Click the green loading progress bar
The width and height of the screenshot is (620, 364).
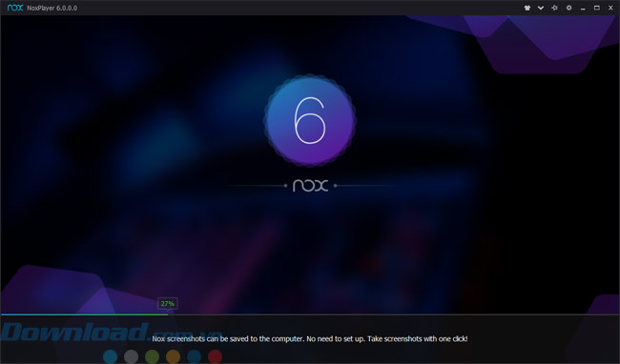[84, 314]
